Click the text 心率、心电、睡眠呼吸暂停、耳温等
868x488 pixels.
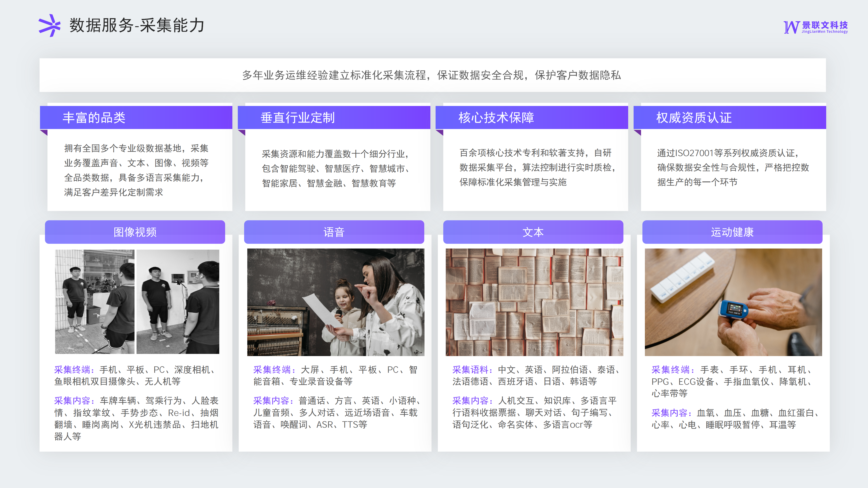pos(724,425)
